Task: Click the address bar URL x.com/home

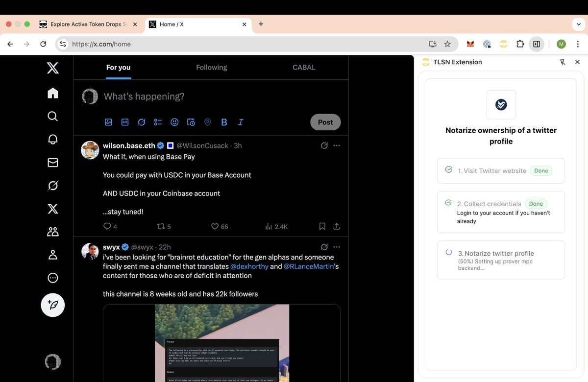Action: (101, 44)
